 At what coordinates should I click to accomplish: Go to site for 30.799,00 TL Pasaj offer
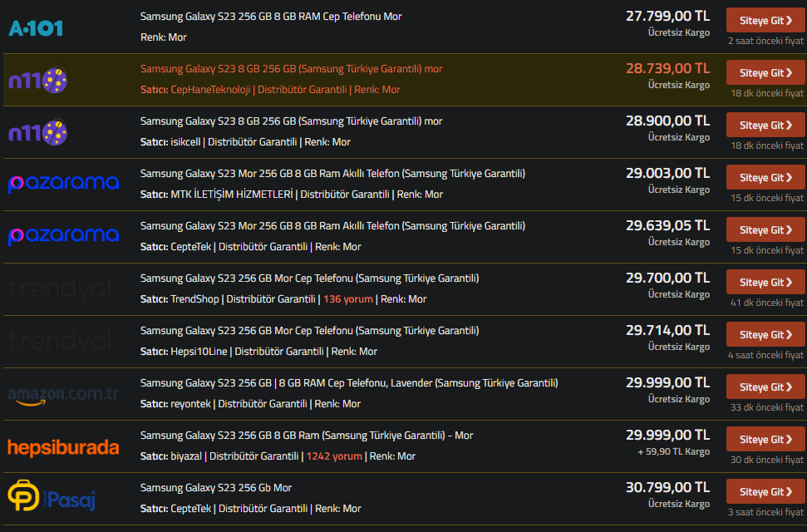click(x=765, y=492)
